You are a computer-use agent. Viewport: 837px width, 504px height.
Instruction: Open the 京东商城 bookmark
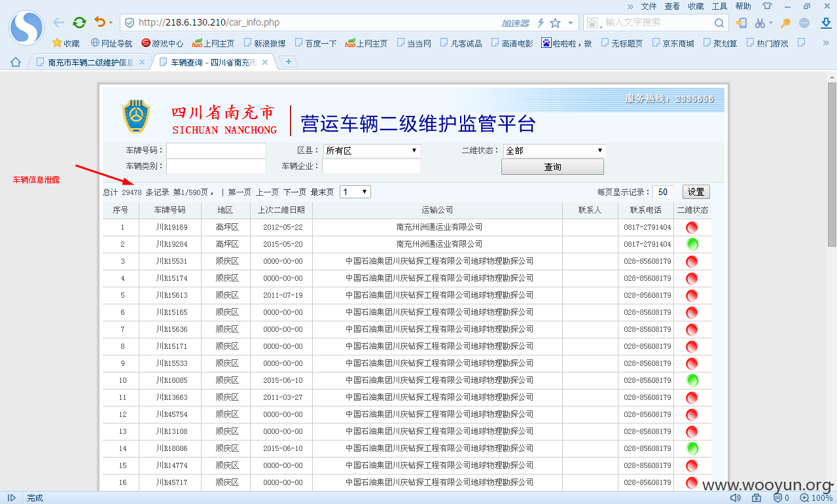coord(673,43)
